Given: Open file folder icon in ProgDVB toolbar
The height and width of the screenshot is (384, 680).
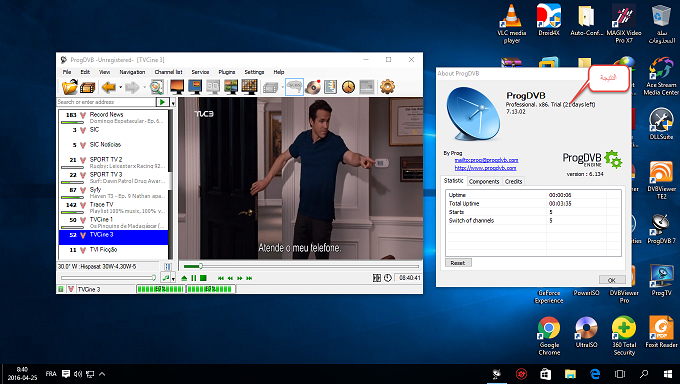Looking at the screenshot, I should point(69,87).
